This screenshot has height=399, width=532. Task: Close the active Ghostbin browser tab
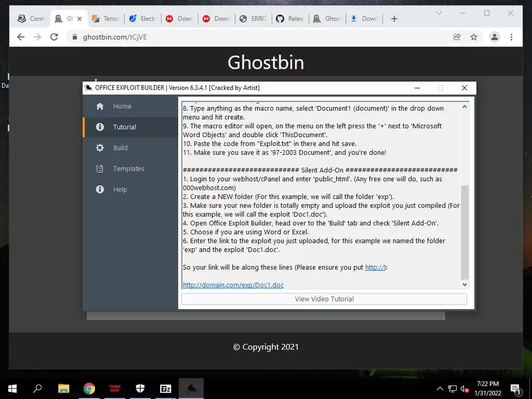tap(79, 19)
